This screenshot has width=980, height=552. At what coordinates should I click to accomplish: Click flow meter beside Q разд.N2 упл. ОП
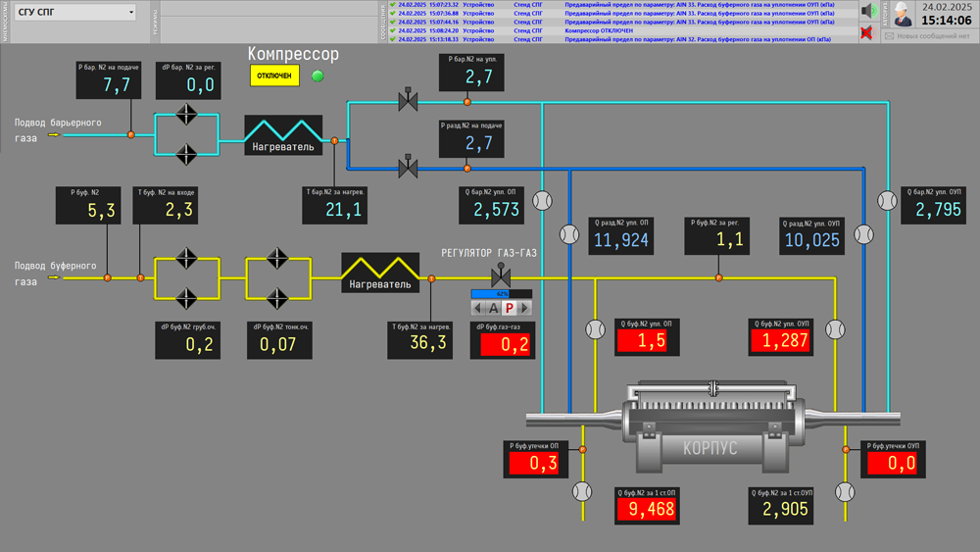(x=569, y=234)
